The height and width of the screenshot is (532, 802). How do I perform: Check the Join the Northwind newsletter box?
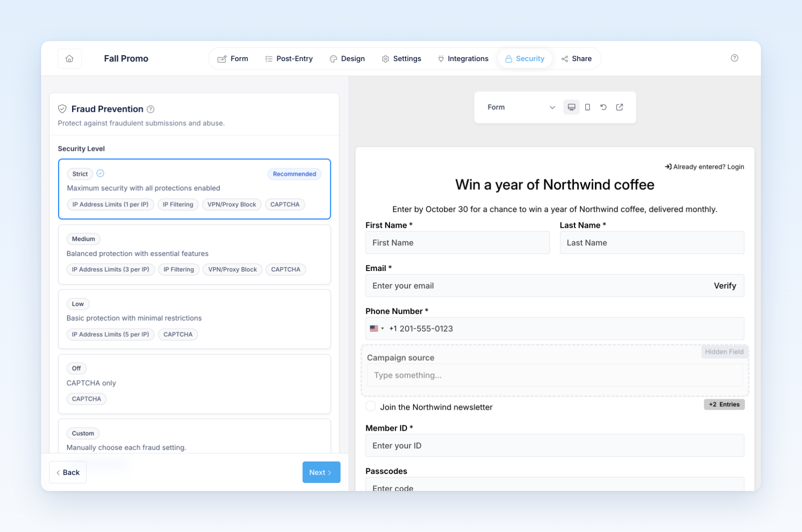tap(370, 406)
